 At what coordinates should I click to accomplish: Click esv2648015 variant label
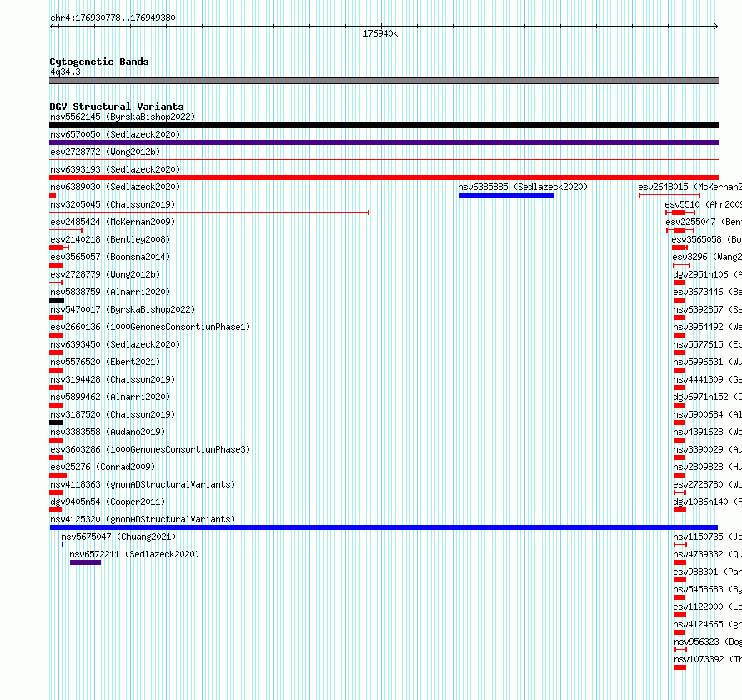point(690,187)
